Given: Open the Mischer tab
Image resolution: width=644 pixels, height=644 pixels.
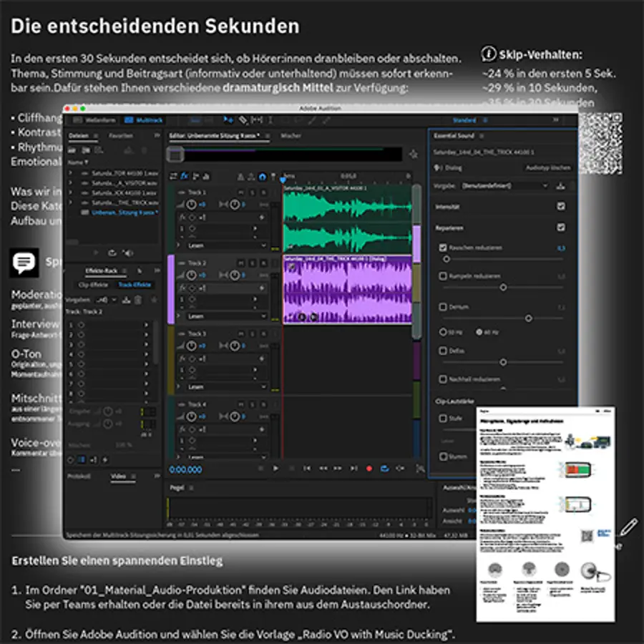Looking at the screenshot, I should coord(291,135).
